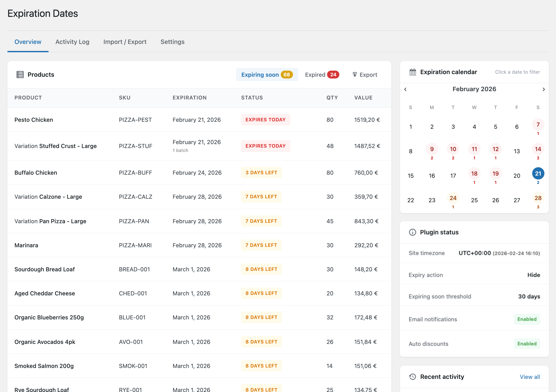The image size is (556, 392).
Task: Toggle Email notifications off
Action: [527, 319]
